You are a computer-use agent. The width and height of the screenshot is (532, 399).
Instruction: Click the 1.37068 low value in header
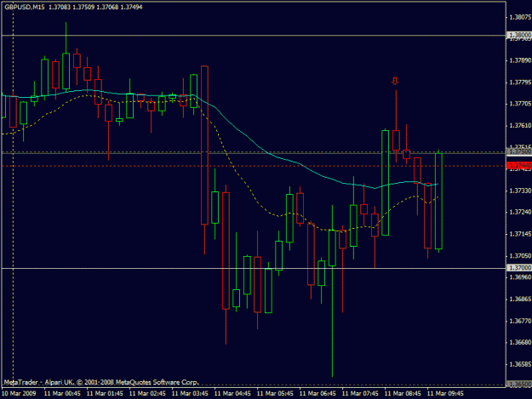[x=107, y=7]
